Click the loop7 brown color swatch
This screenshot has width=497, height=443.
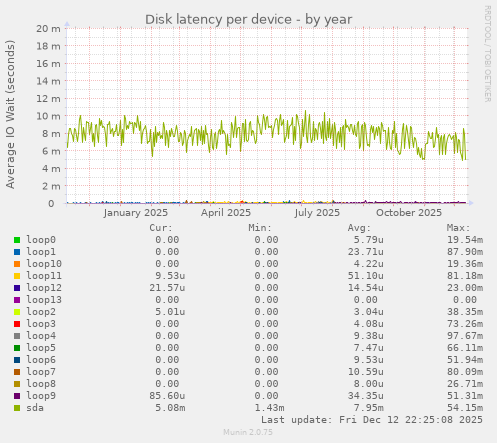(x=17, y=372)
